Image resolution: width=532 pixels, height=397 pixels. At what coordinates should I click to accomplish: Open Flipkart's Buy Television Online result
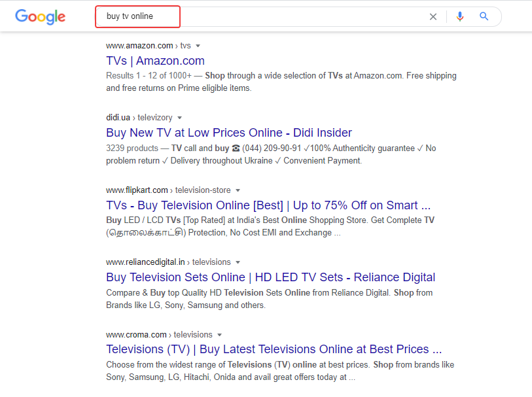tap(268, 205)
